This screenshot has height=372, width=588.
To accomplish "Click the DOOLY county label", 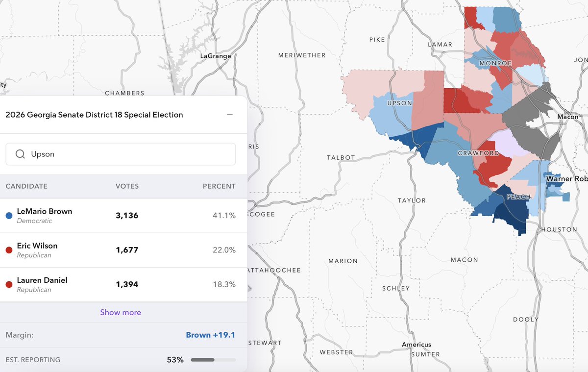I will tap(526, 320).
